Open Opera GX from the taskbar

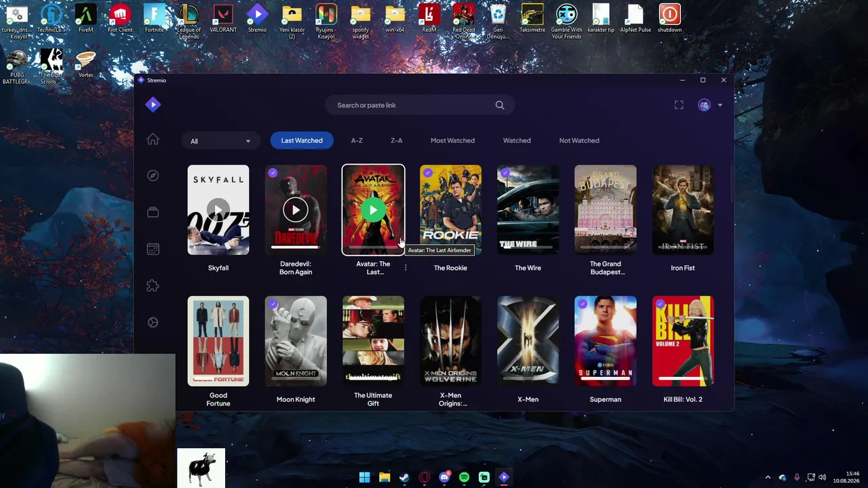tap(425, 477)
